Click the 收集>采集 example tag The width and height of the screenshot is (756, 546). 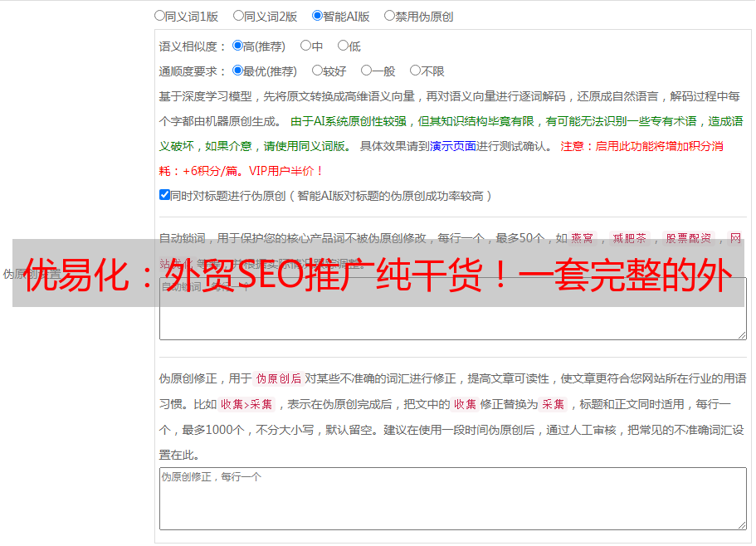[246, 404]
